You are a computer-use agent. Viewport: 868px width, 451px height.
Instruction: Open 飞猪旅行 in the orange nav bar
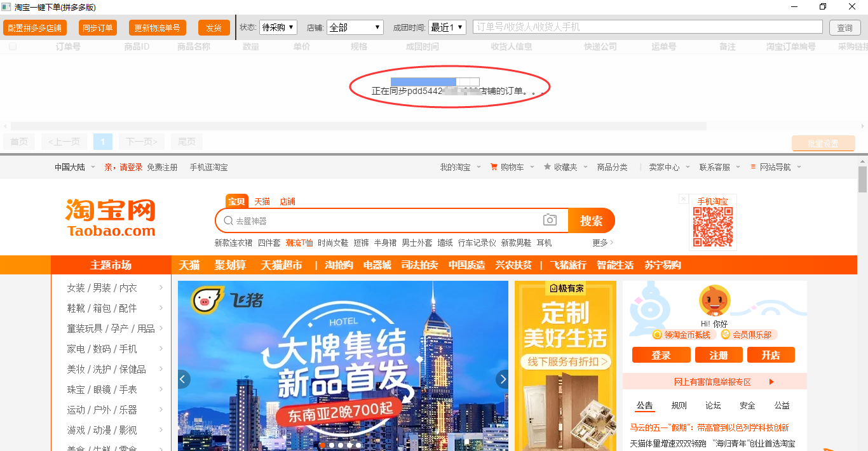pyautogui.click(x=568, y=265)
